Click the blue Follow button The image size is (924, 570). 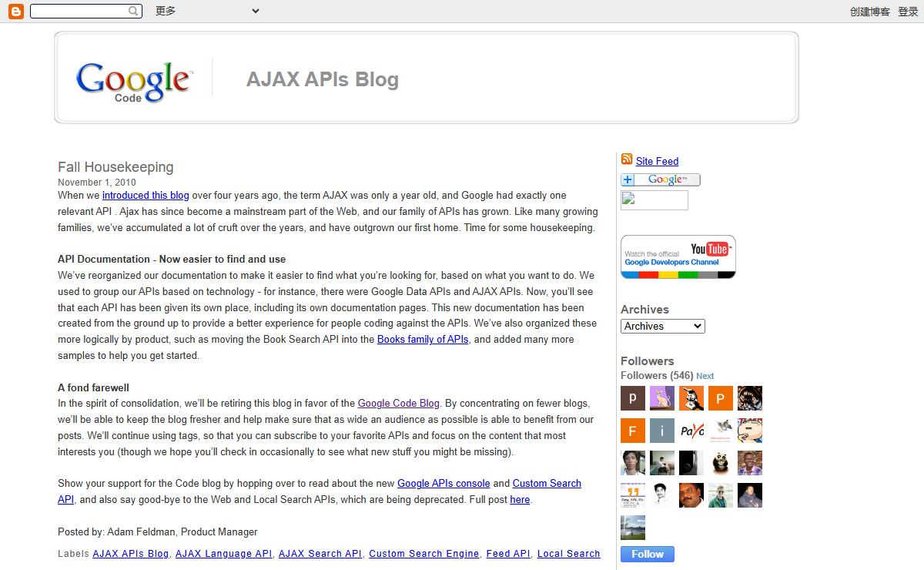click(648, 554)
